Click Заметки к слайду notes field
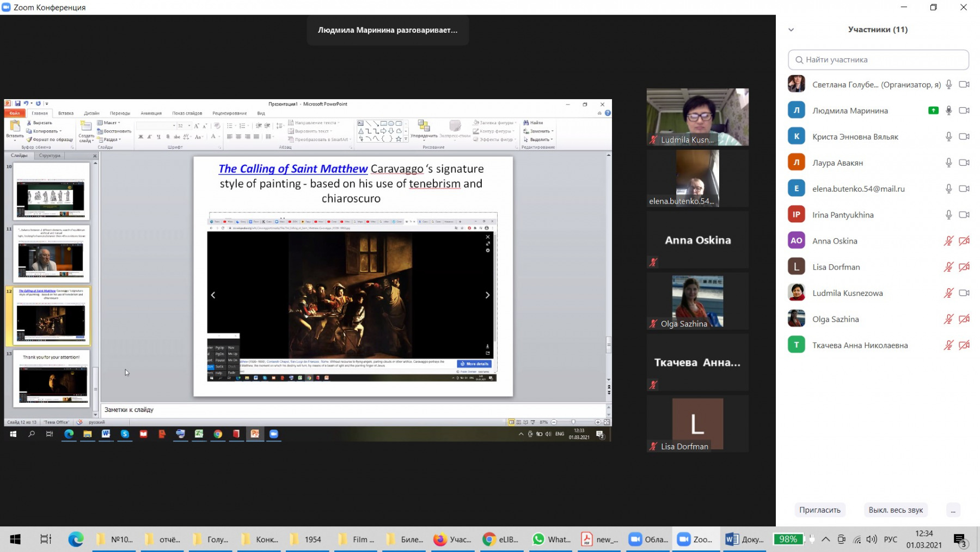980x552 pixels. pos(353,410)
